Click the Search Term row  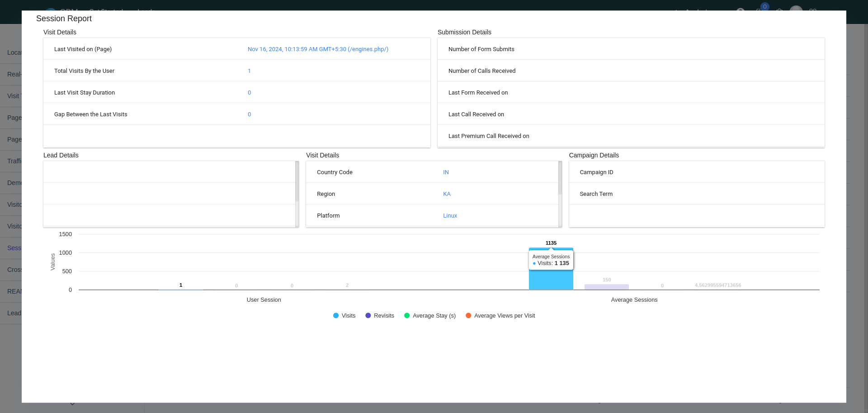[697, 194]
